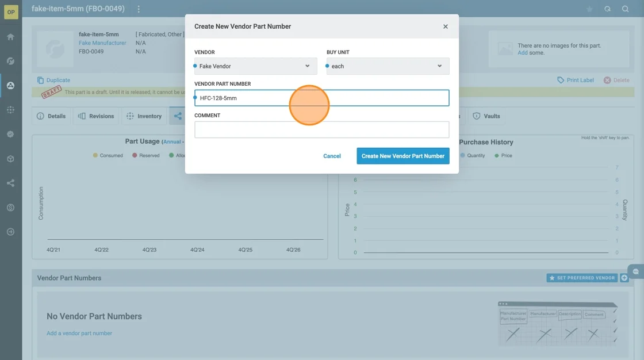
Task: Click the dollar sign icon in sidebar
Action: pyautogui.click(x=10, y=208)
